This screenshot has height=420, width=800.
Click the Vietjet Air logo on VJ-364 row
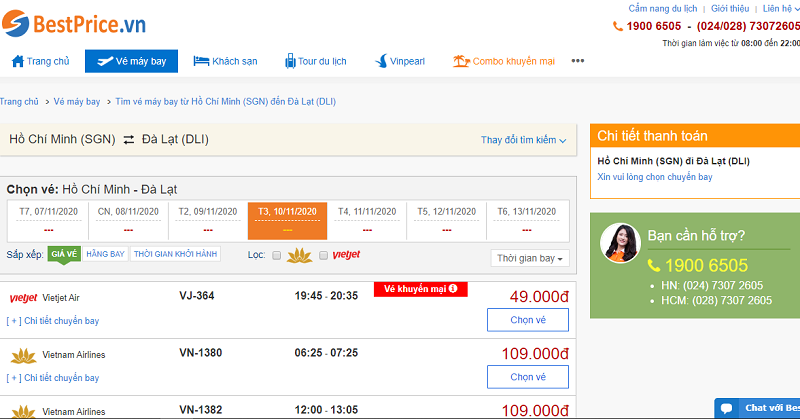23,298
